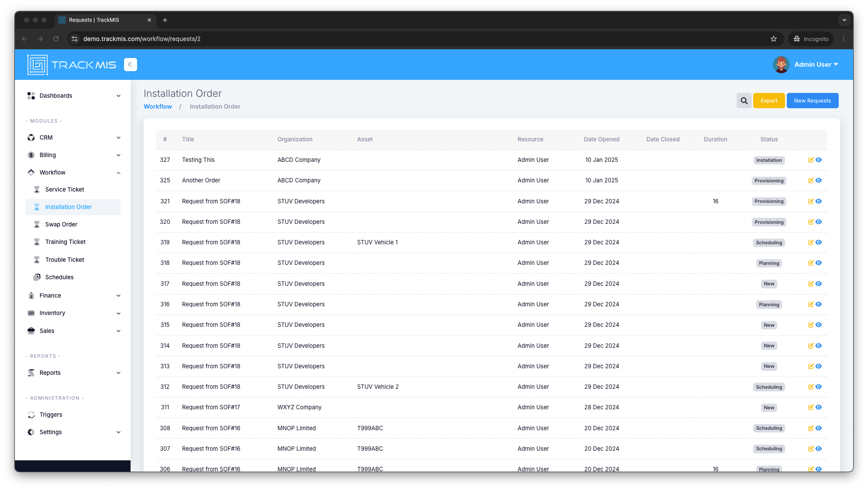
Task: Open the Admin User dropdown
Action: pyautogui.click(x=816, y=65)
